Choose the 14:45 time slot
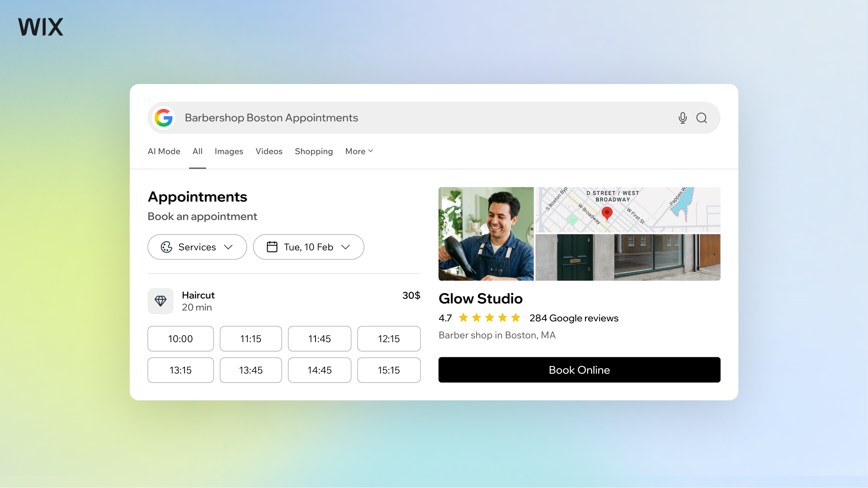Viewport: 868px width, 488px height. [319, 370]
